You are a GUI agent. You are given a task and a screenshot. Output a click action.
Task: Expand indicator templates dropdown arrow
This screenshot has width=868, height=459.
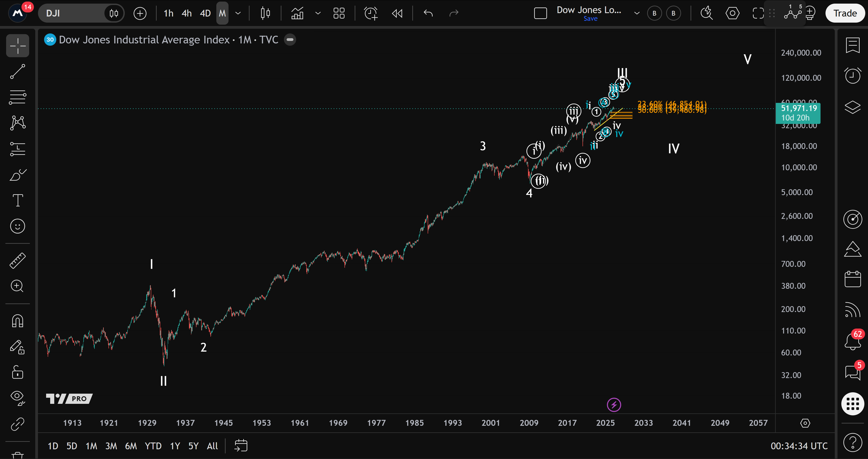[318, 14]
